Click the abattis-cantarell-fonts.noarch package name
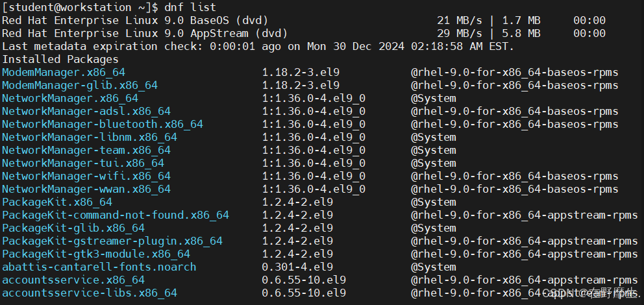 (99, 267)
